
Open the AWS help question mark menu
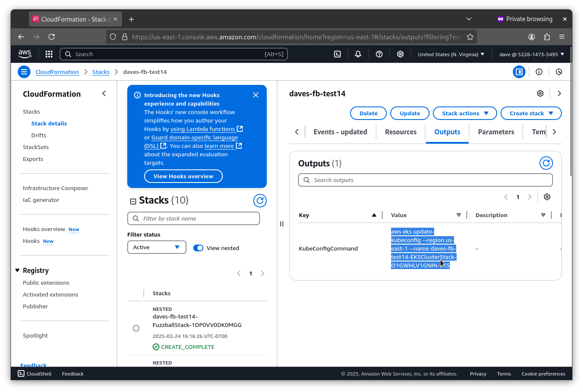(379, 54)
